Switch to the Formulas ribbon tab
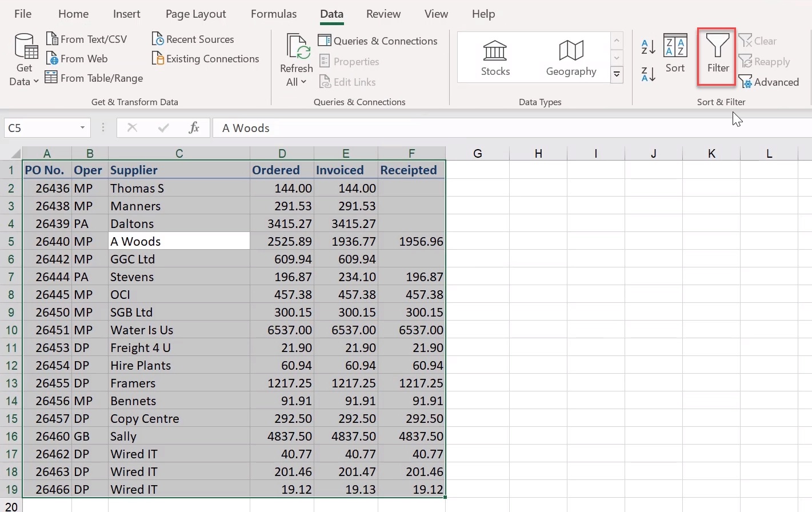This screenshot has height=512, width=812. 273,14
